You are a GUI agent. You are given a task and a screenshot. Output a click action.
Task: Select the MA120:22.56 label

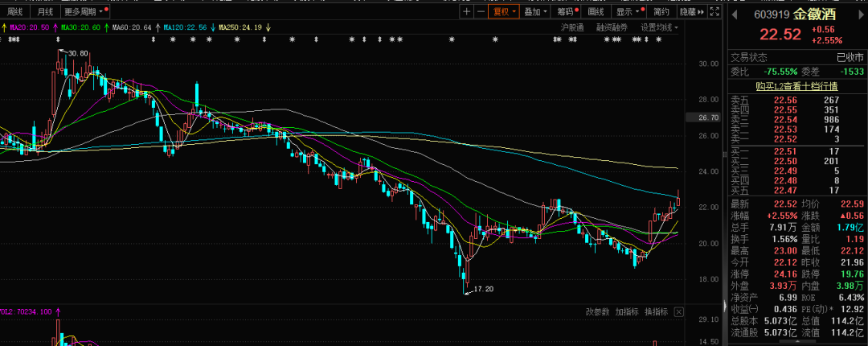(x=185, y=27)
